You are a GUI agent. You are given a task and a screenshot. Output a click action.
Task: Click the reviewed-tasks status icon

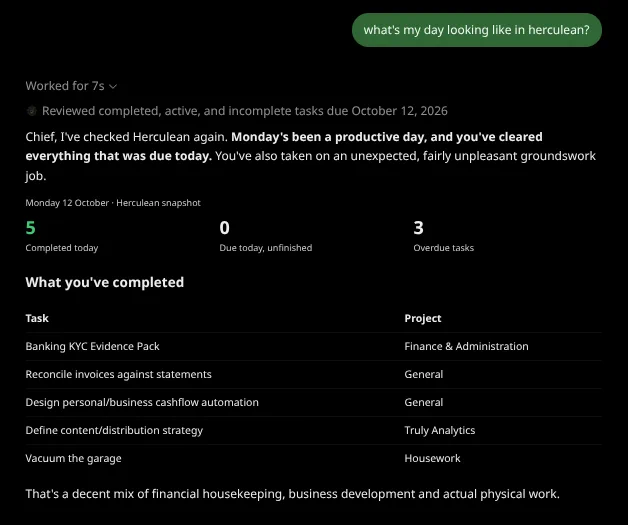point(32,111)
